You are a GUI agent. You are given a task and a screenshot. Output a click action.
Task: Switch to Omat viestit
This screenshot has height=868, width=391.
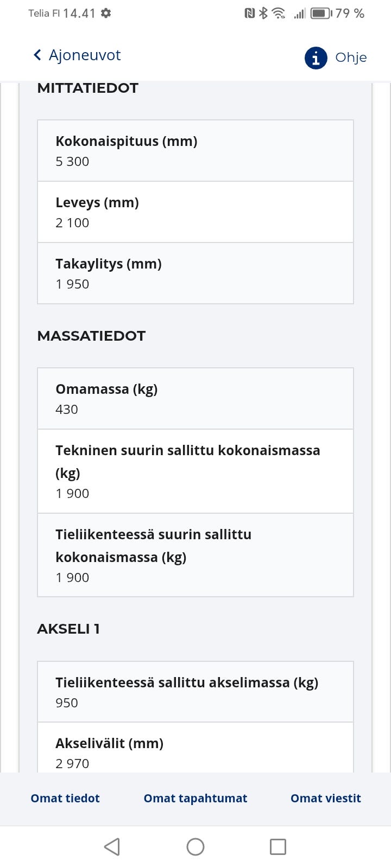tap(326, 798)
